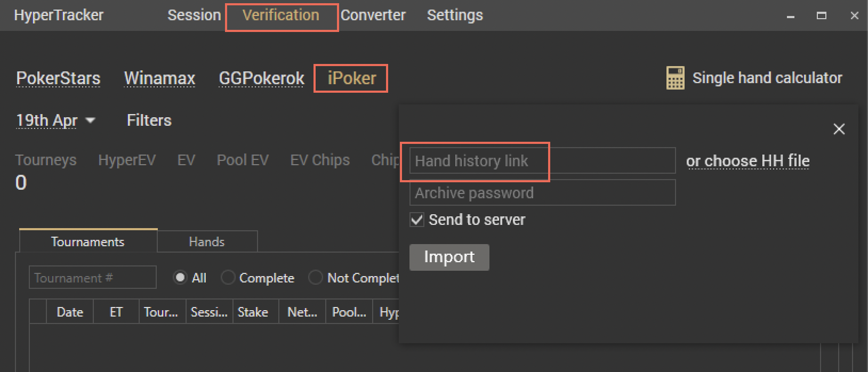
Task: Close the import popup panel
Action: tap(839, 129)
